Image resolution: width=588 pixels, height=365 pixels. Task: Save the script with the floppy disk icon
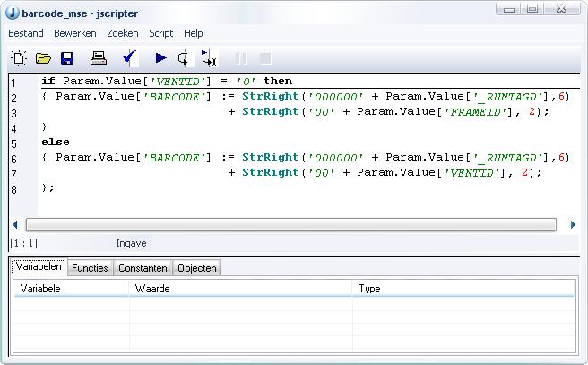(x=67, y=58)
